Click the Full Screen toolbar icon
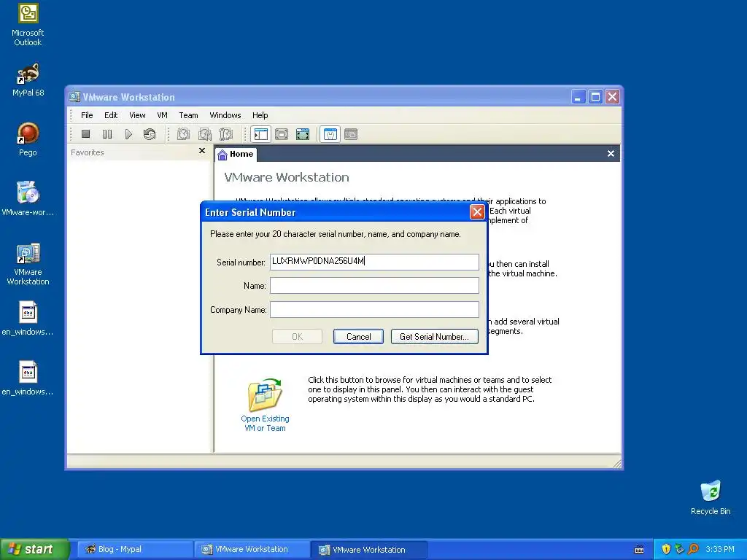Image resolution: width=747 pixels, height=560 pixels. [303, 134]
